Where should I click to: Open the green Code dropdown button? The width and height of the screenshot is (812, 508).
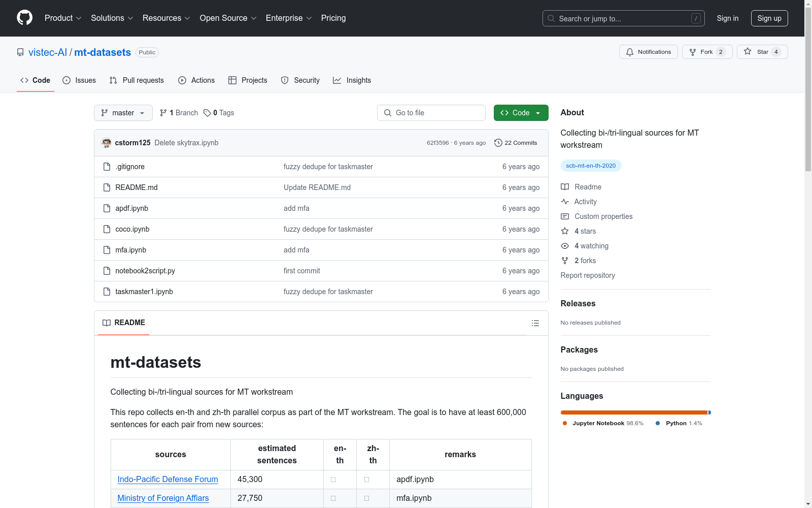(x=521, y=113)
